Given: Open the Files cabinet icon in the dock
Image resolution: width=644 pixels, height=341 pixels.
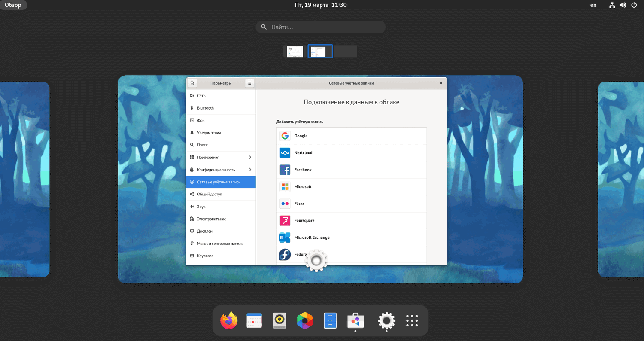Looking at the screenshot, I should [330, 320].
